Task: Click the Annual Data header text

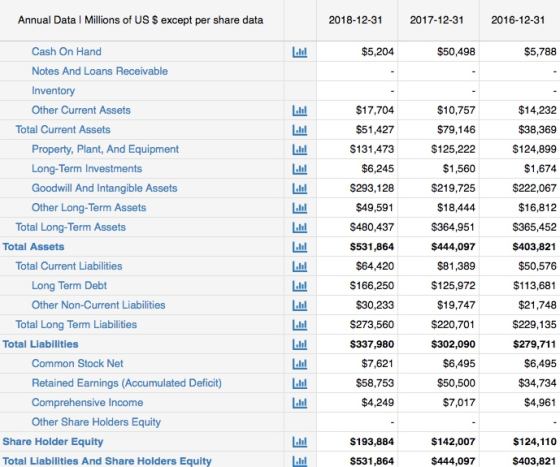Action: pos(141,20)
